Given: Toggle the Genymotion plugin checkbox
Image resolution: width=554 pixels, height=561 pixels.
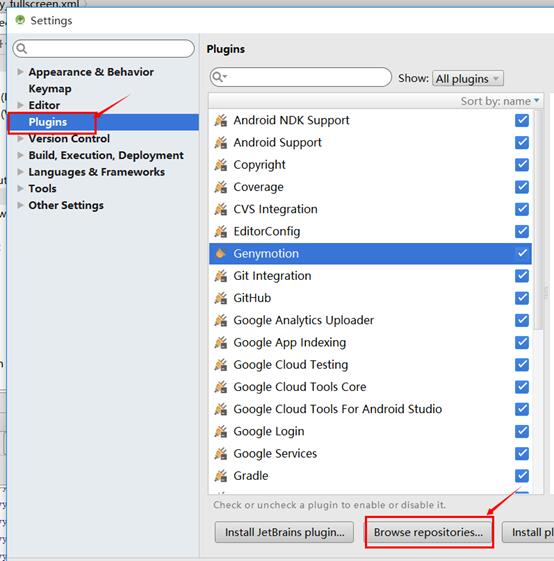Looking at the screenshot, I should (522, 253).
